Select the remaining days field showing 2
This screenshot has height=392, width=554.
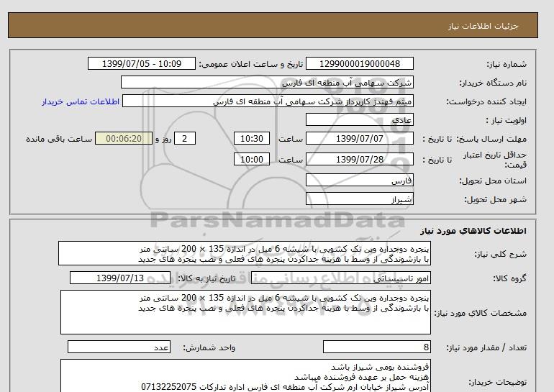[185, 138]
